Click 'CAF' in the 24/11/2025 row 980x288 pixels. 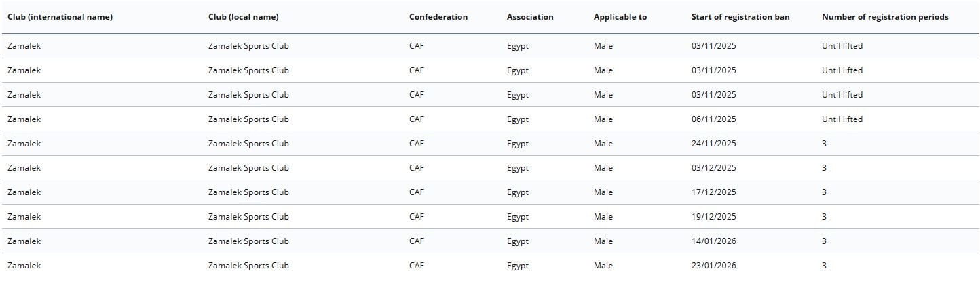click(416, 144)
